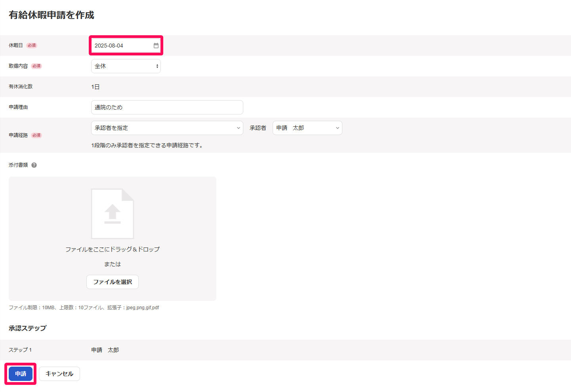Viewport: 571px width, 392px height.
Task: Click the ファイル制限 note text
Action: click(x=84, y=308)
